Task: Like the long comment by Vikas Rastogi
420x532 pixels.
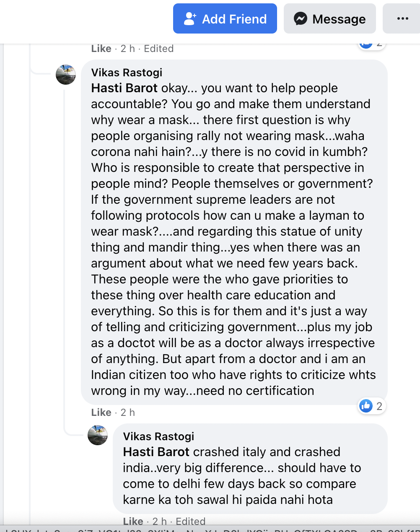Action: coord(101,413)
